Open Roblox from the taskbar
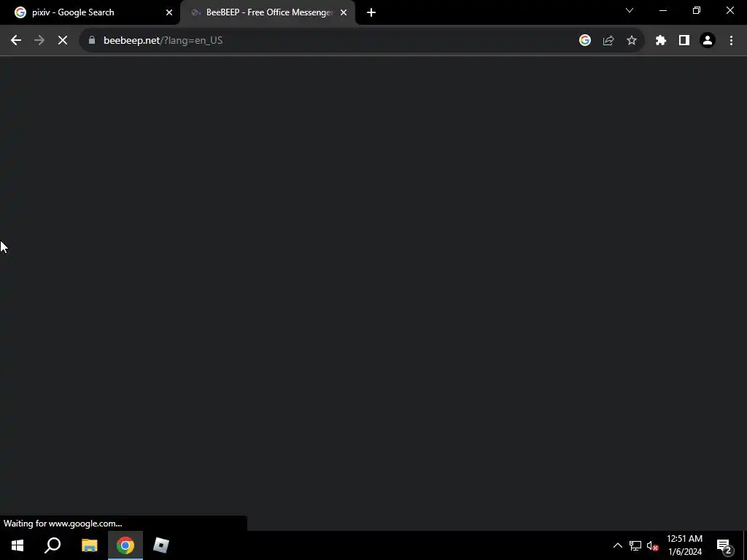The width and height of the screenshot is (747, 560). (x=161, y=545)
